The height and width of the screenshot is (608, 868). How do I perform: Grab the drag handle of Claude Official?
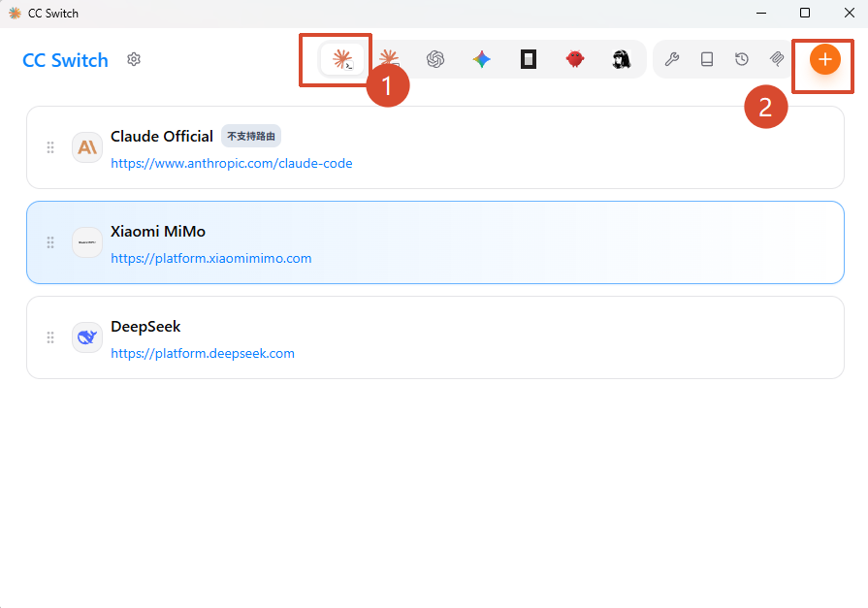click(50, 147)
